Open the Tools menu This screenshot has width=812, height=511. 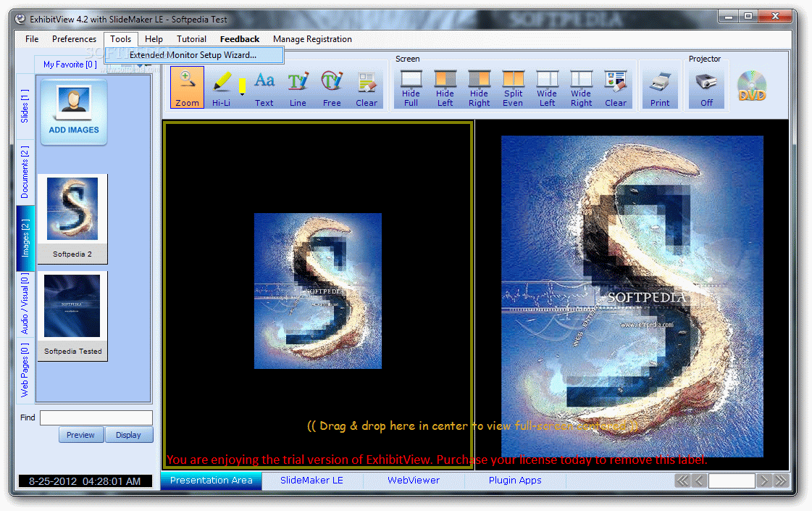(121, 39)
